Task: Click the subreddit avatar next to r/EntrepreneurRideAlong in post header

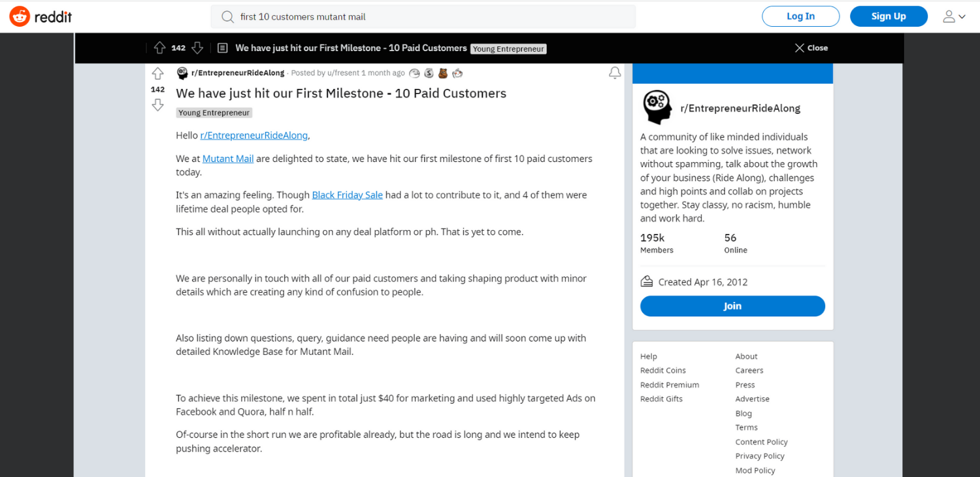Action: tap(182, 73)
